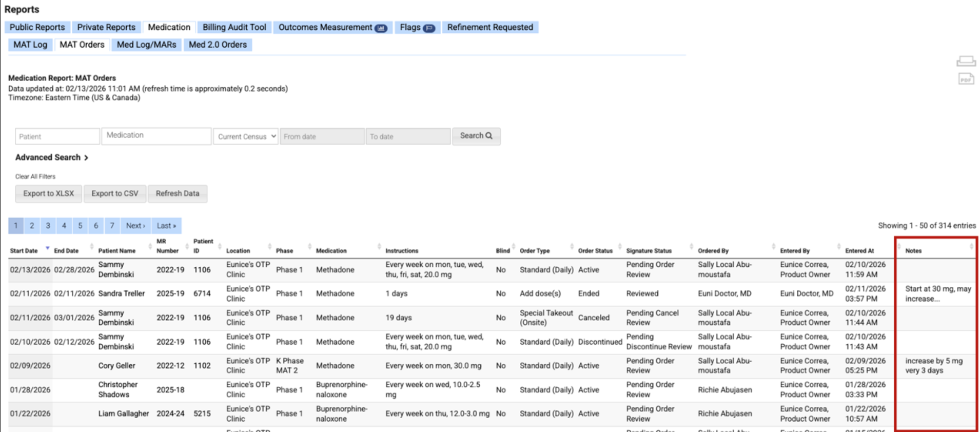Click into the Patient search field
The image size is (980, 432).
pos(57,136)
